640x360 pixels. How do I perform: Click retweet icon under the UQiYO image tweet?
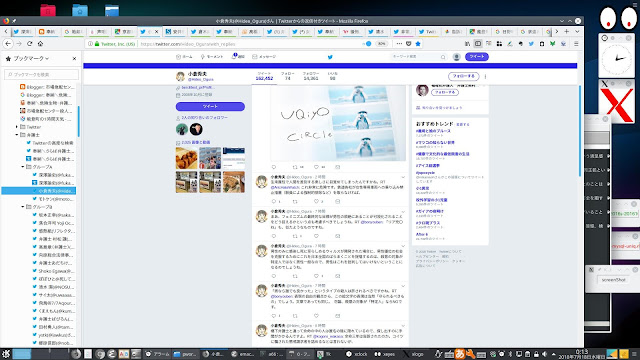(295, 167)
